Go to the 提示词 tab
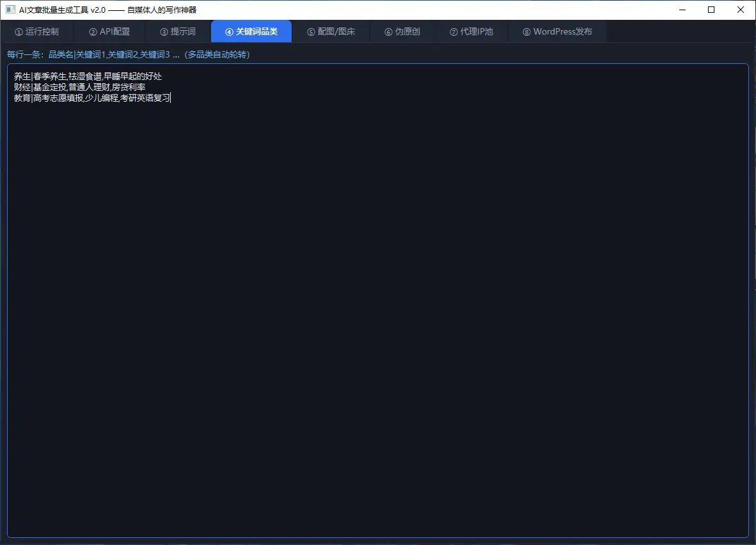Screen dimensions: 756x545 (x=178, y=32)
